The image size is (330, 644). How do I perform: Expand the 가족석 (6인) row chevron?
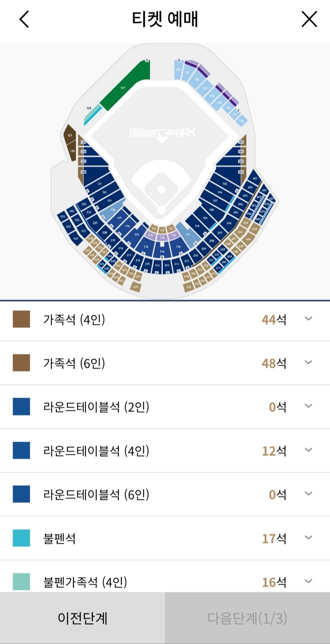[309, 363]
